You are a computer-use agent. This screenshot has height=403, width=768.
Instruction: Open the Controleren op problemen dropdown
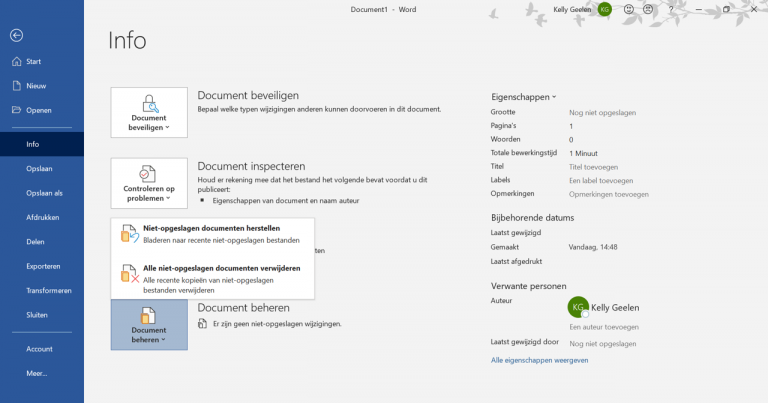pos(149,183)
